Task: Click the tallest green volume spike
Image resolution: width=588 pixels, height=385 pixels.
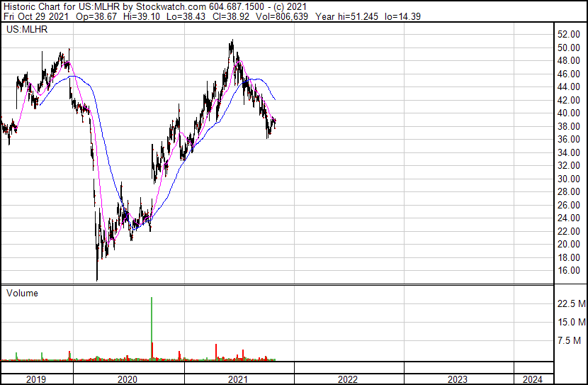Action: [152, 319]
